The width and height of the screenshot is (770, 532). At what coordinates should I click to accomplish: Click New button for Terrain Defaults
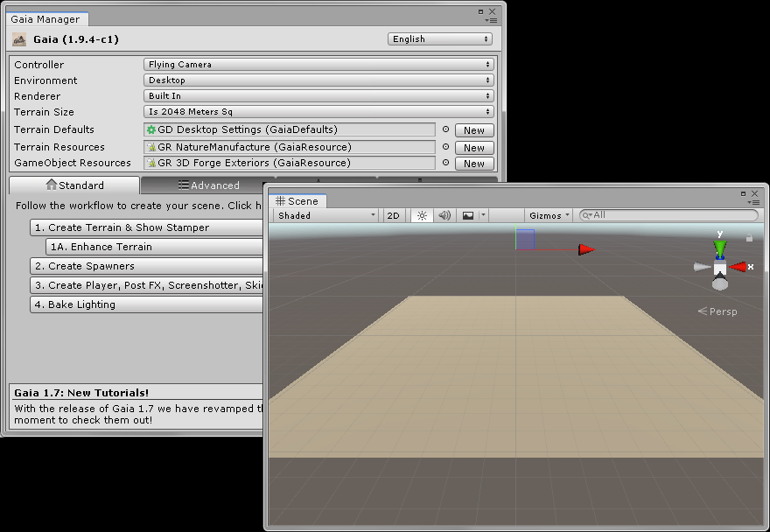(474, 130)
